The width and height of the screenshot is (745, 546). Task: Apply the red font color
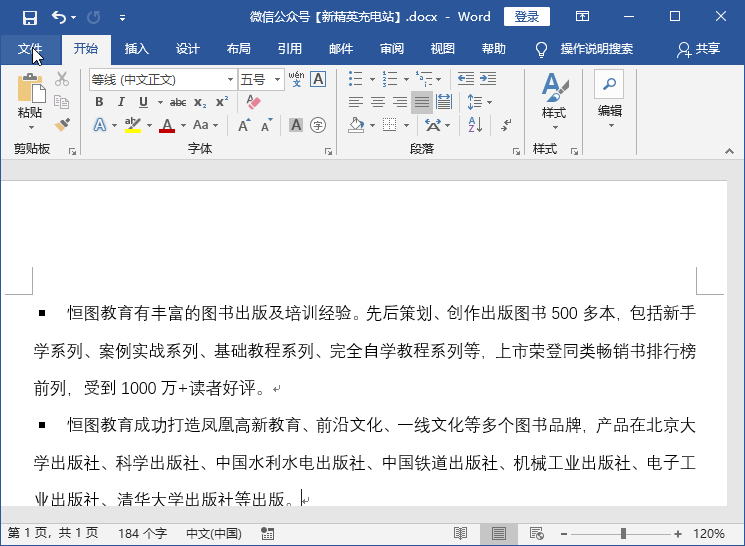pyautogui.click(x=167, y=125)
